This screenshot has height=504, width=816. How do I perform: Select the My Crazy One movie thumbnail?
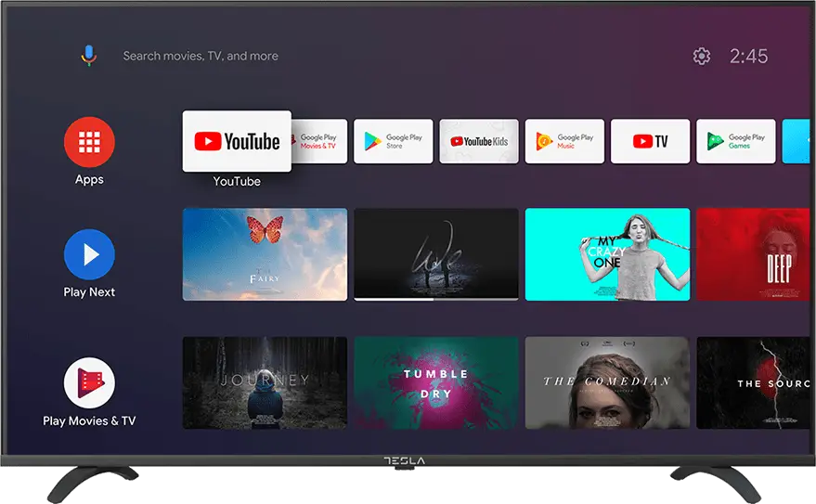click(607, 254)
